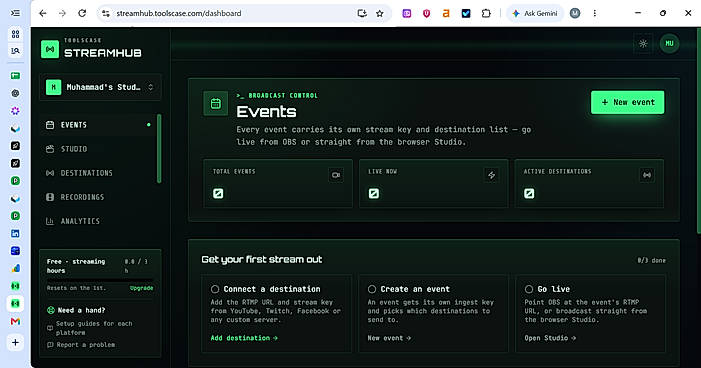The width and height of the screenshot is (701, 368).
Task: Toggle the light/dark theme sun button
Action: pyautogui.click(x=643, y=44)
